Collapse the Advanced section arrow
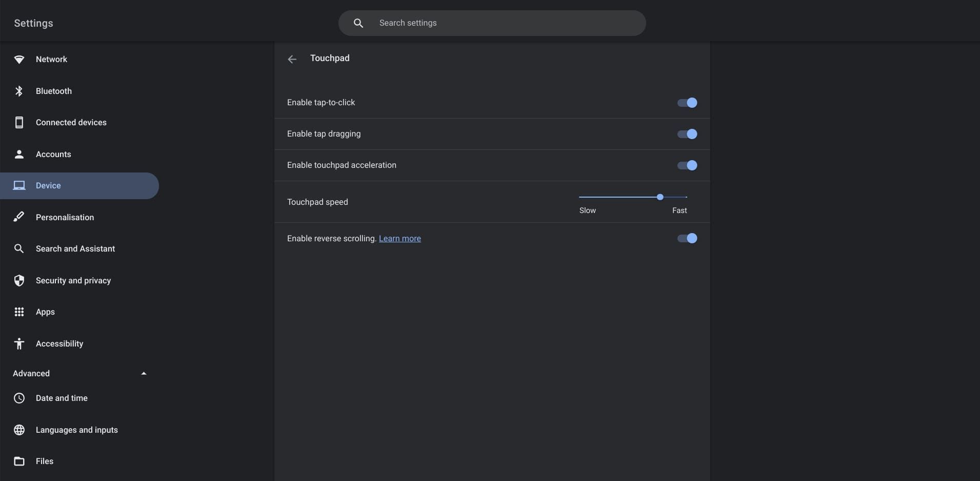This screenshot has height=481, width=980. pyautogui.click(x=144, y=374)
